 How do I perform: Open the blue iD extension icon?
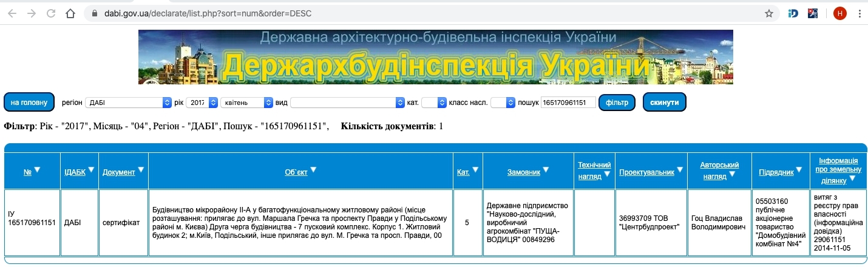pos(793,13)
